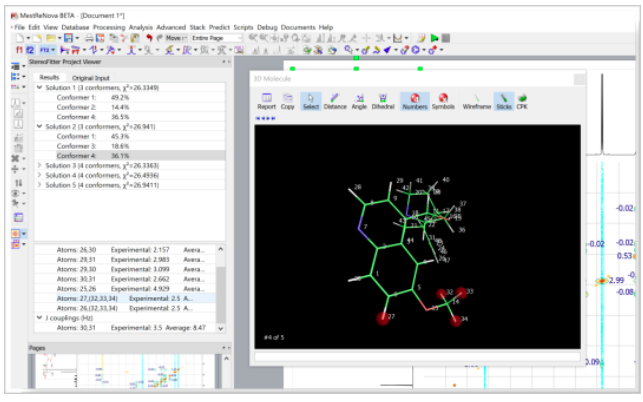
Task: Switch to the Results tab
Action: (x=50, y=77)
